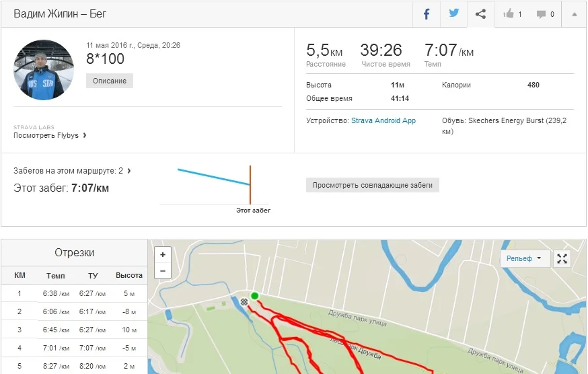Click Просмотреть совпадающие забеги button
Image resolution: width=588 pixels, height=374 pixels.
click(372, 185)
